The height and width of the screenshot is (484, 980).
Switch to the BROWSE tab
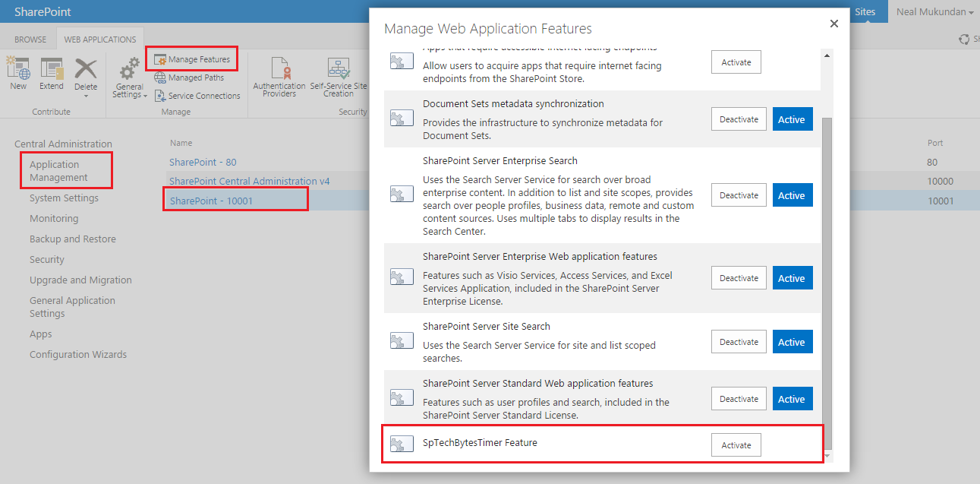coord(29,38)
